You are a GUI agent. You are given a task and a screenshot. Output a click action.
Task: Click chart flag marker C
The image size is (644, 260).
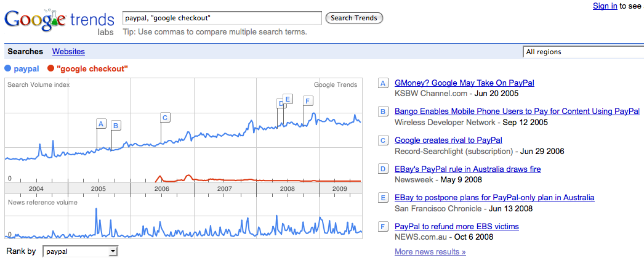[x=165, y=118]
